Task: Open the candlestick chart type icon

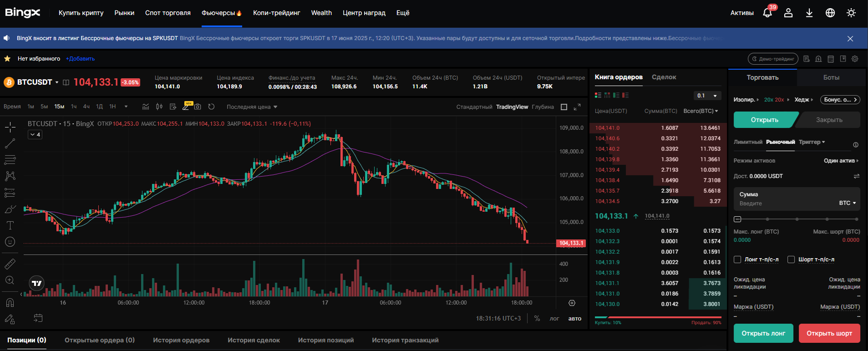Action: [x=159, y=107]
